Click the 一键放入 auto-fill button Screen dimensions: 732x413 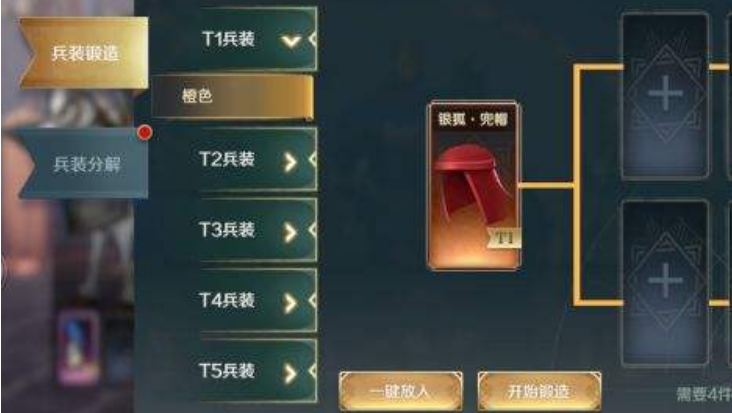[401, 391]
